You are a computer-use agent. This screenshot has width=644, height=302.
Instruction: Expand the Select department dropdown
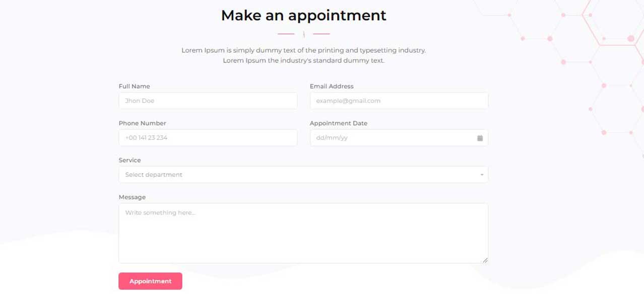pyautogui.click(x=303, y=175)
